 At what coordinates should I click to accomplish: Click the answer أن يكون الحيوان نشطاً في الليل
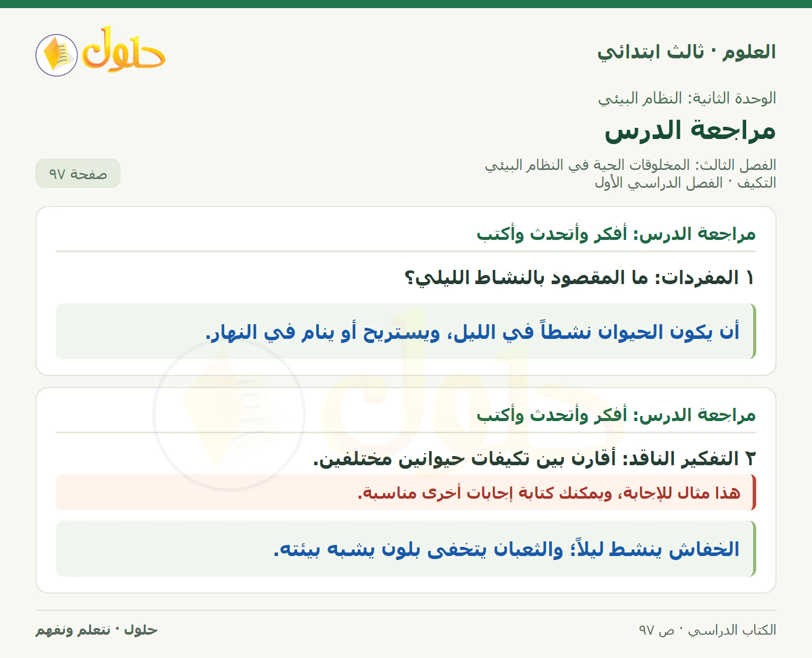406,331
